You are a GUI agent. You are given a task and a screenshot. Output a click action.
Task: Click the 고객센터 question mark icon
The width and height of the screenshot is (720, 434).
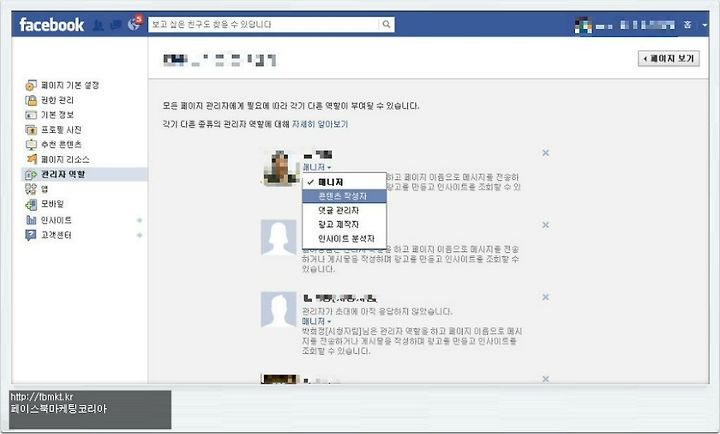[x=31, y=235]
